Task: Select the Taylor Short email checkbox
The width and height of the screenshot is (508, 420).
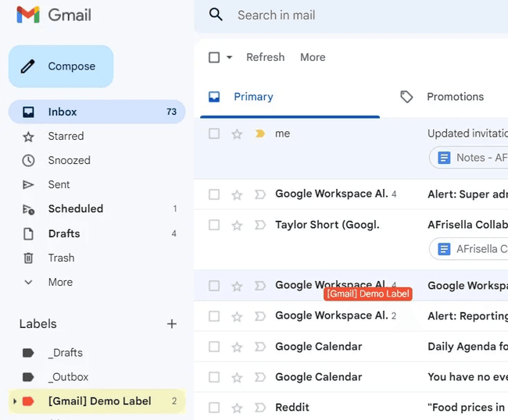Action: tap(214, 225)
